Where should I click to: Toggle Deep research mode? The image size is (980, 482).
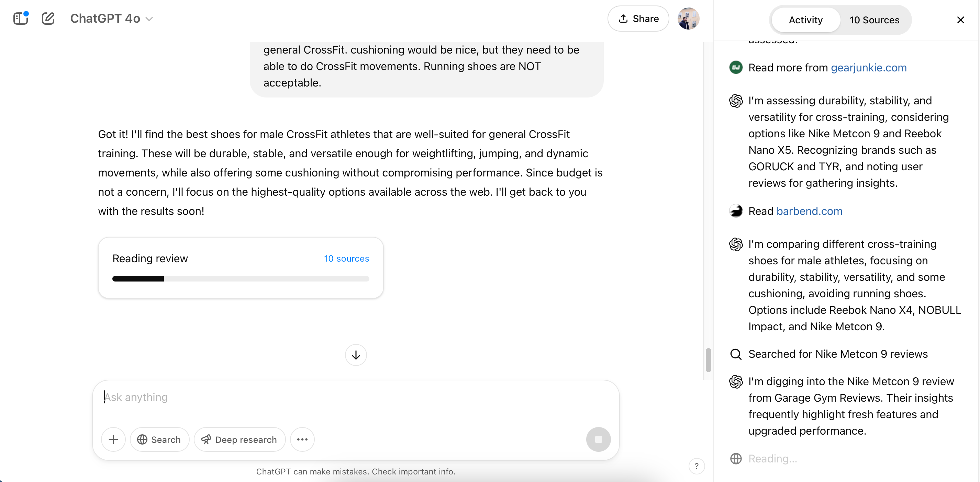point(239,439)
